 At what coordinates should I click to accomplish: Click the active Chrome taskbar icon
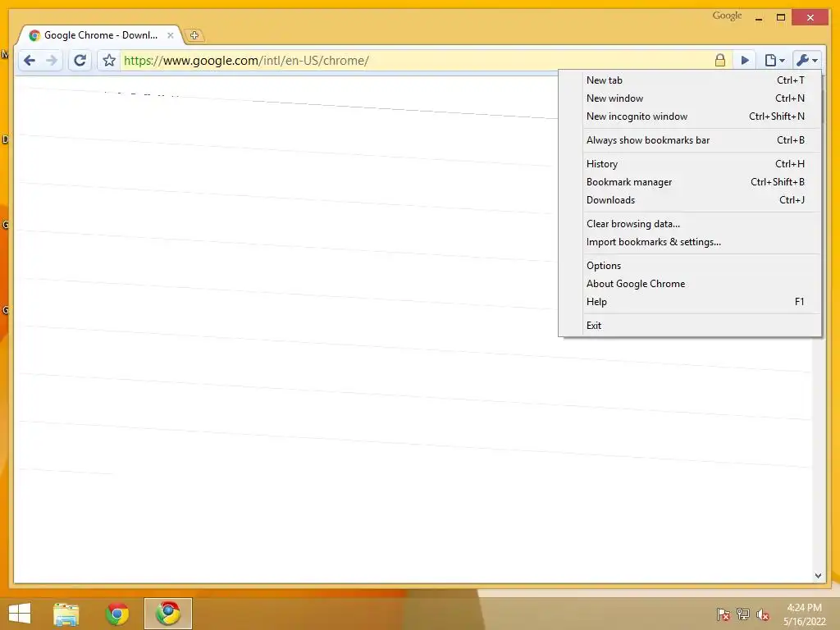pyautogui.click(x=168, y=614)
